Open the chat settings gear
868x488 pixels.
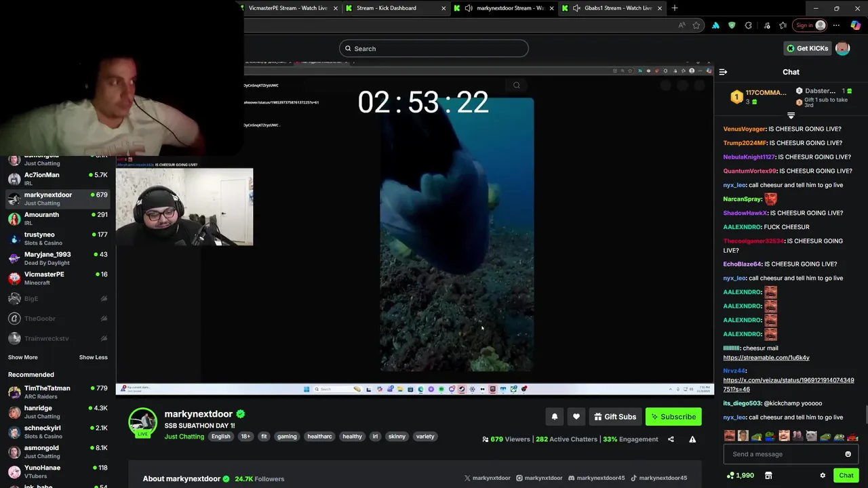coord(823,476)
